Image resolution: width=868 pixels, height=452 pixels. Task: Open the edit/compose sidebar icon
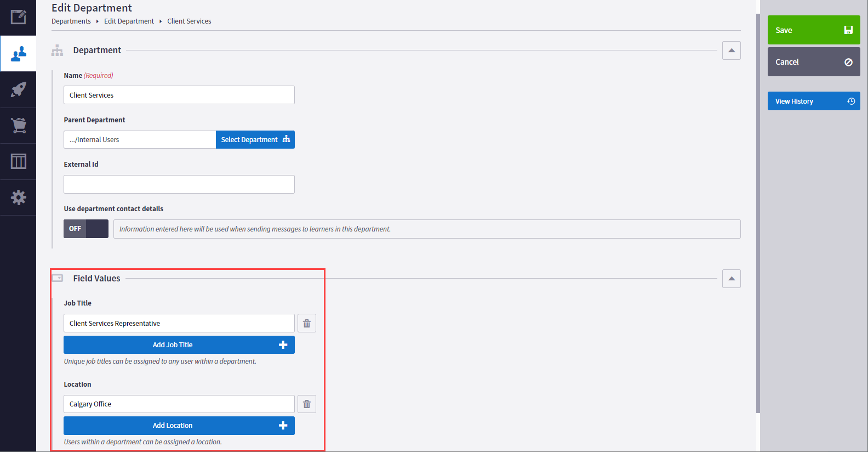click(18, 17)
